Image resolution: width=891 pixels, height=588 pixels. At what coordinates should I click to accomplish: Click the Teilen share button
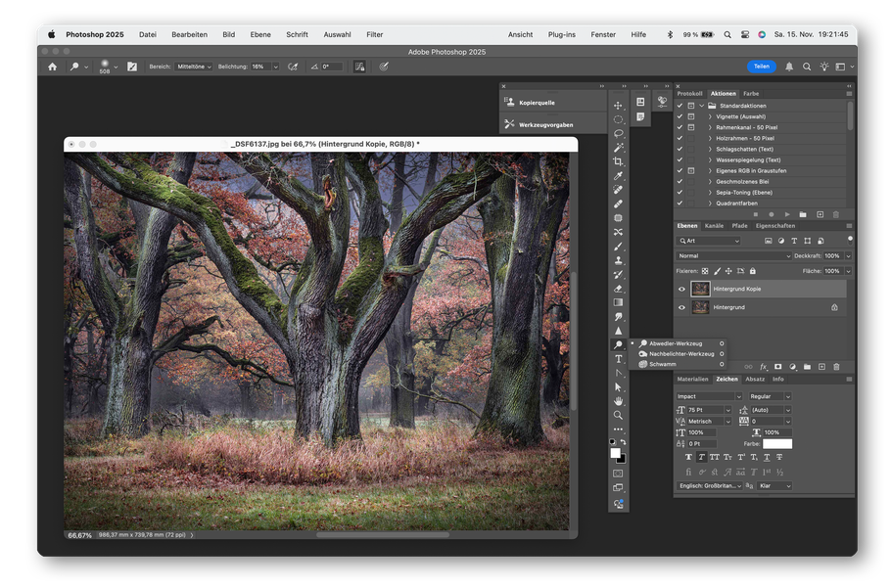pyautogui.click(x=762, y=67)
